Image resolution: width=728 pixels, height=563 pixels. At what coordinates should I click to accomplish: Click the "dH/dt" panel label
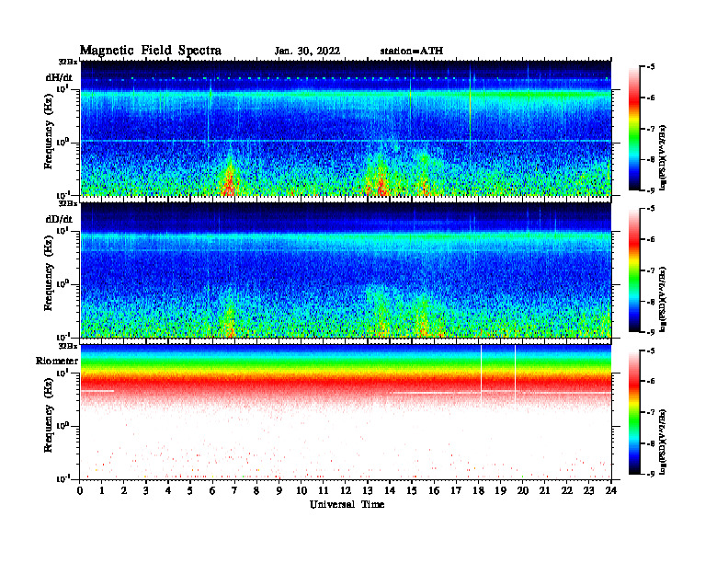coord(59,77)
